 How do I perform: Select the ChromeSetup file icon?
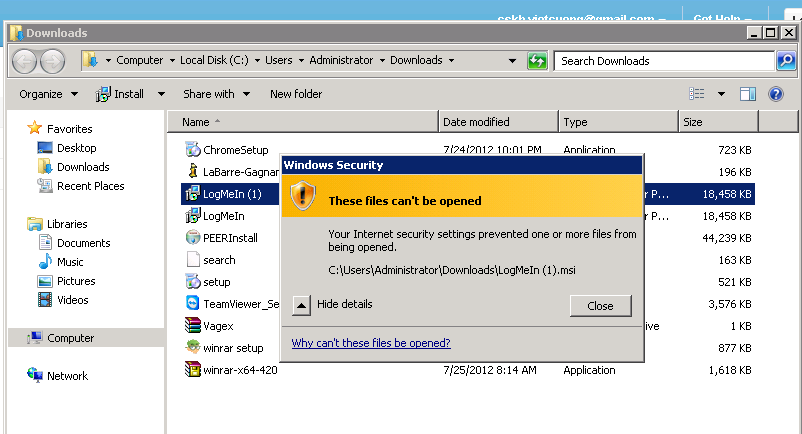tap(192, 150)
